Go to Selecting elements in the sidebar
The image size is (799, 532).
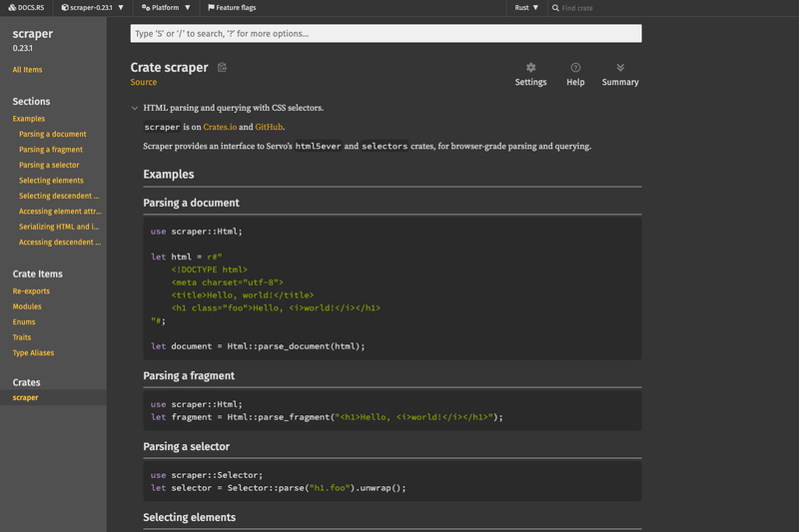51,181
